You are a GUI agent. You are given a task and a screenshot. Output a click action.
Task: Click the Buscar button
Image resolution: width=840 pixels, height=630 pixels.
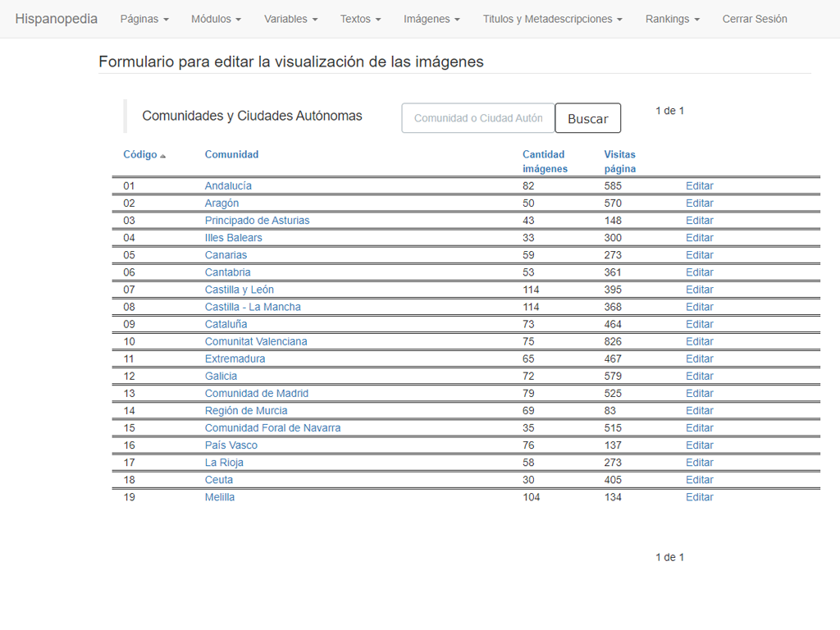pyautogui.click(x=587, y=118)
